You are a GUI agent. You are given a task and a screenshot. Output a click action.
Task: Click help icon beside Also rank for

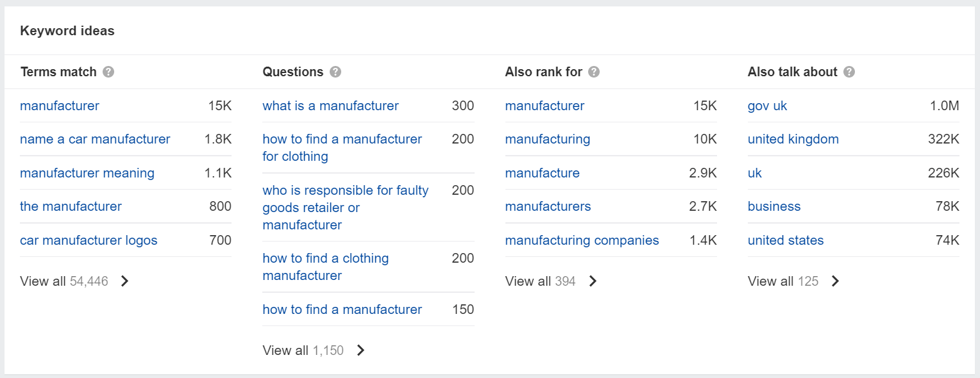594,72
